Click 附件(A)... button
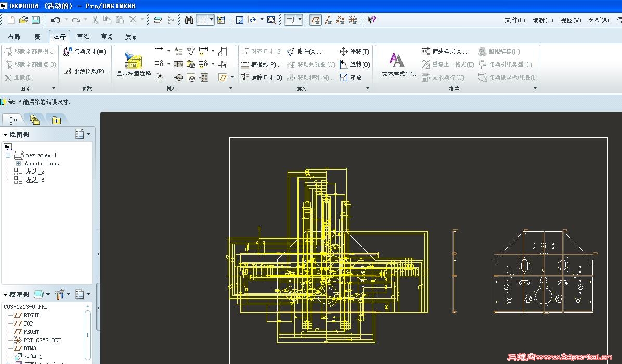This screenshot has height=364, width=622. [x=304, y=51]
